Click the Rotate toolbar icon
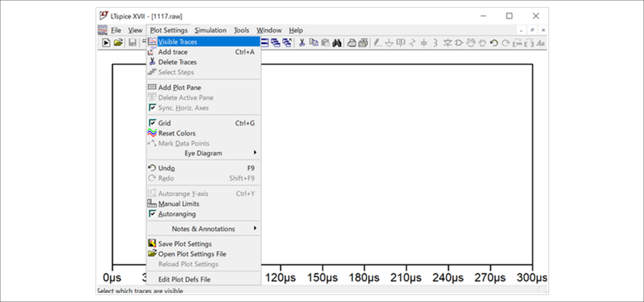644x302 pixels. 517,43
